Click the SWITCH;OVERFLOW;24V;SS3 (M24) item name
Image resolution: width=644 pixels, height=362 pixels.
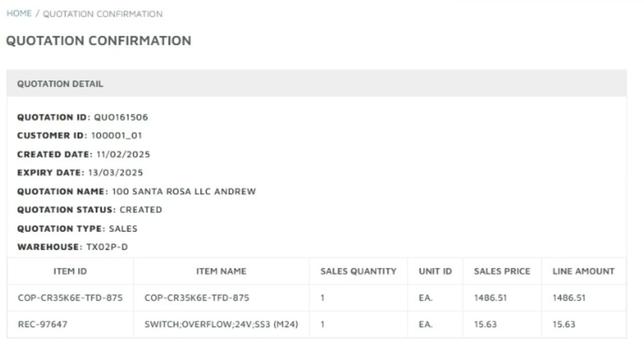tap(221, 324)
